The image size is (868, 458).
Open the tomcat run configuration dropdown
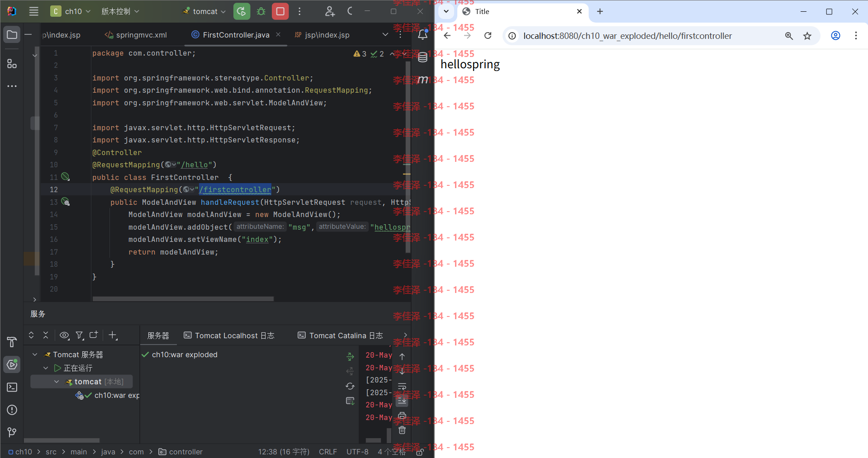204,11
